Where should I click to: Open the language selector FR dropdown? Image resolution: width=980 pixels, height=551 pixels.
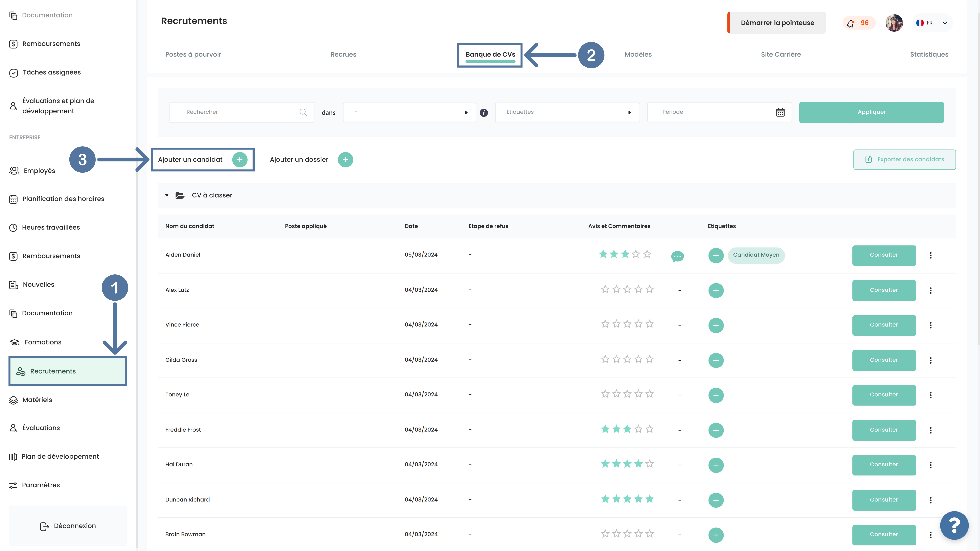coord(933,23)
